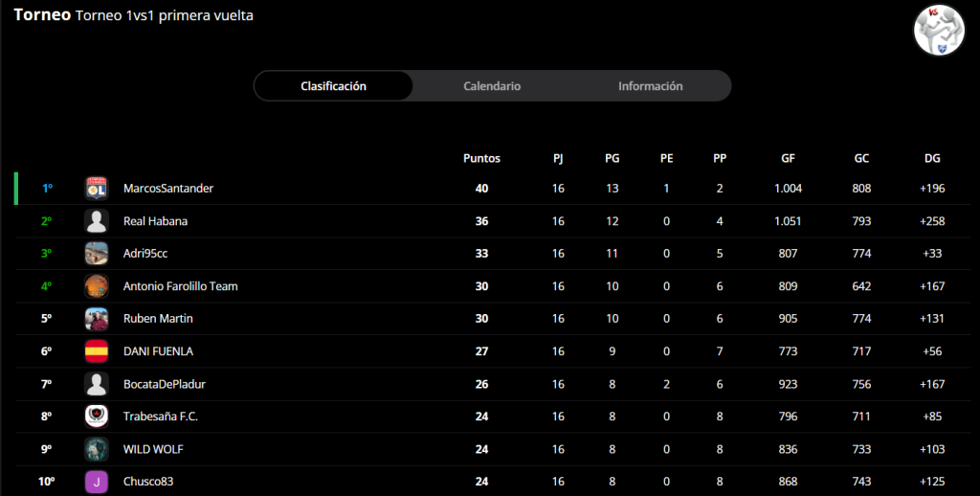This screenshot has width=980, height=496.
Task: Select Adri95cc's profile picture
Action: 97,254
